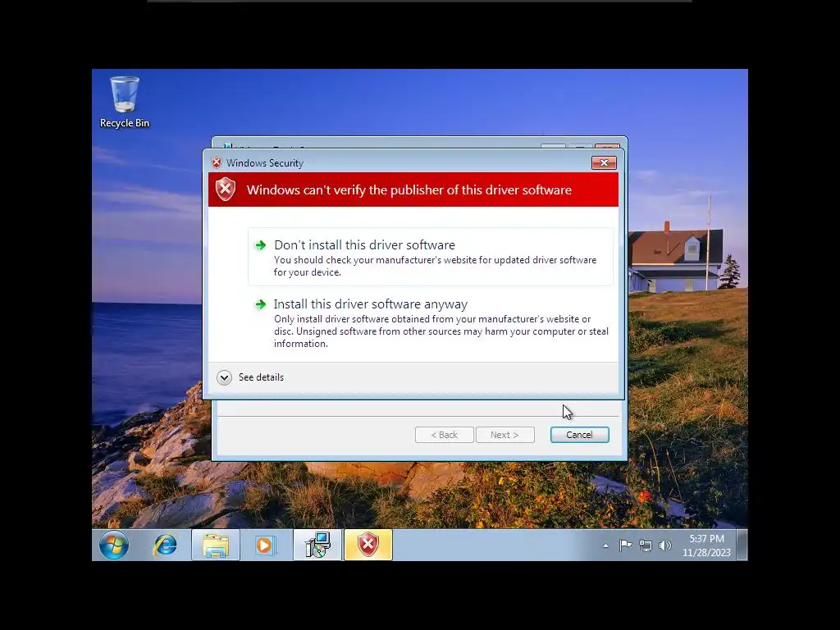
Task: Open the Windows Start orb
Action: point(113,546)
